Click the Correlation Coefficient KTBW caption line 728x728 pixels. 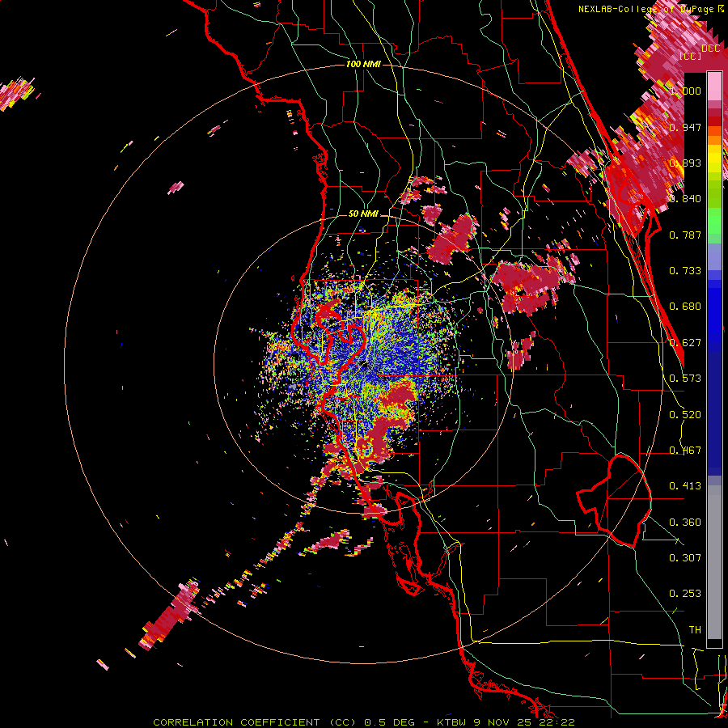364,722
